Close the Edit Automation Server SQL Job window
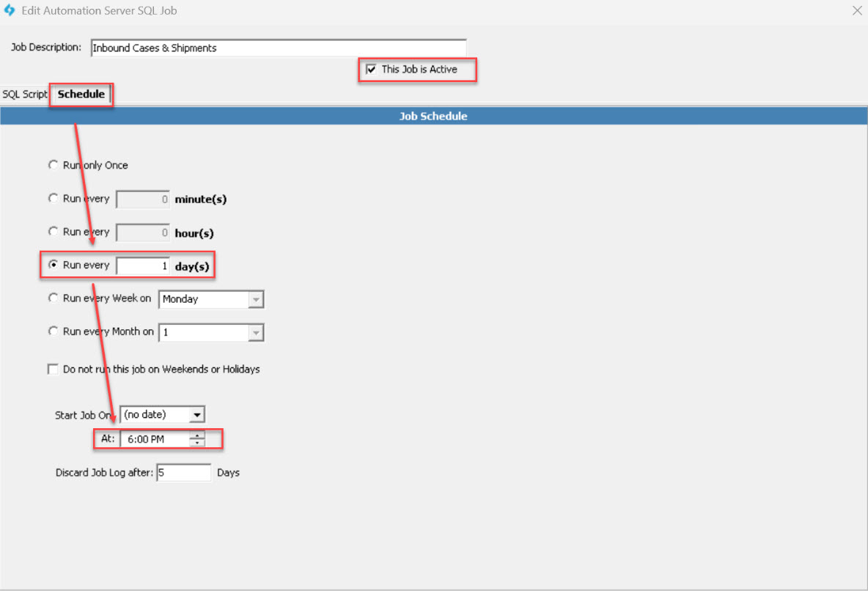868x591 pixels. 857,11
